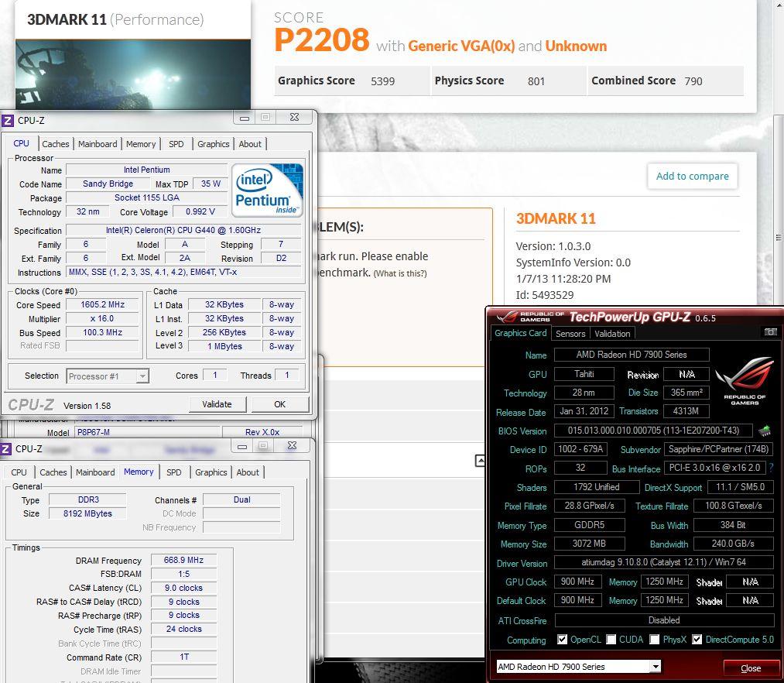Click the Command Rate value '1T'
Screen dimensions: 784x683
coord(183,657)
